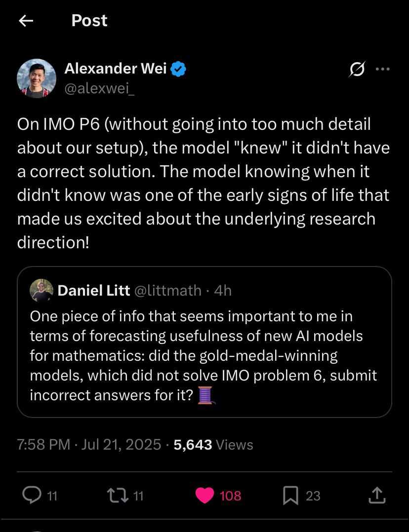Tap the thread spool emoji

pyautogui.click(x=205, y=395)
